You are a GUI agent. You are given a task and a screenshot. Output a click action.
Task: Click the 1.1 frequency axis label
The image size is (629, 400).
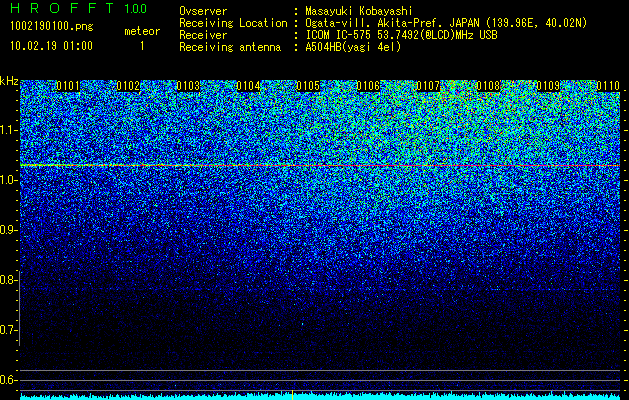coord(9,130)
